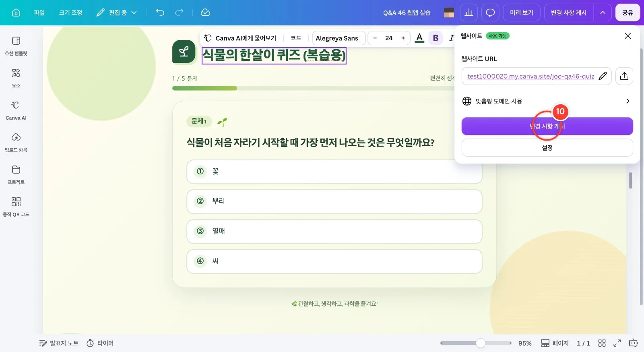The image size is (644, 352).
Task: Edit the website URL with pencil icon
Action: coord(603,76)
